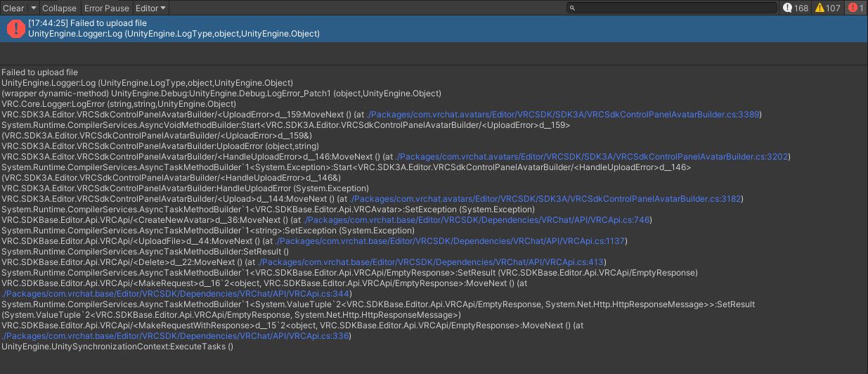
Task: Toggle info messages filter showing 168
Action: 796,8
